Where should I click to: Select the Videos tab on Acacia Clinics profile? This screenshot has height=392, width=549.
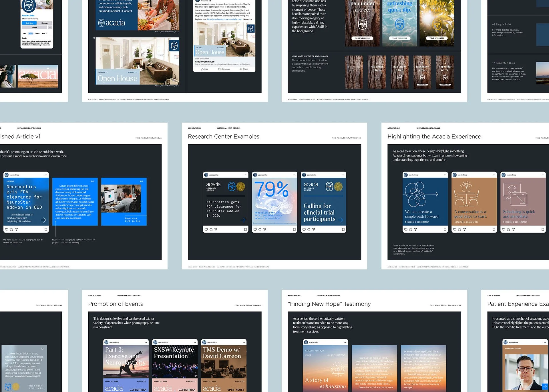pyautogui.click(x=37, y=33)
